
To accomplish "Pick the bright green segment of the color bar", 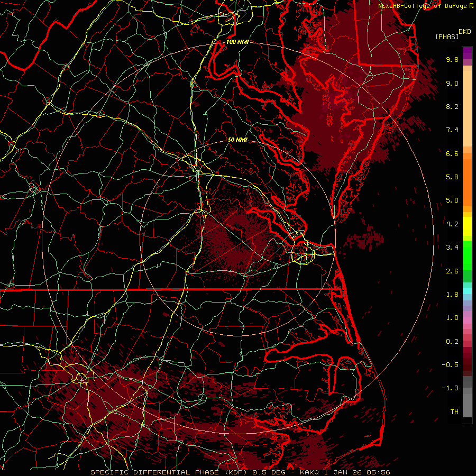I will point(467,256).
